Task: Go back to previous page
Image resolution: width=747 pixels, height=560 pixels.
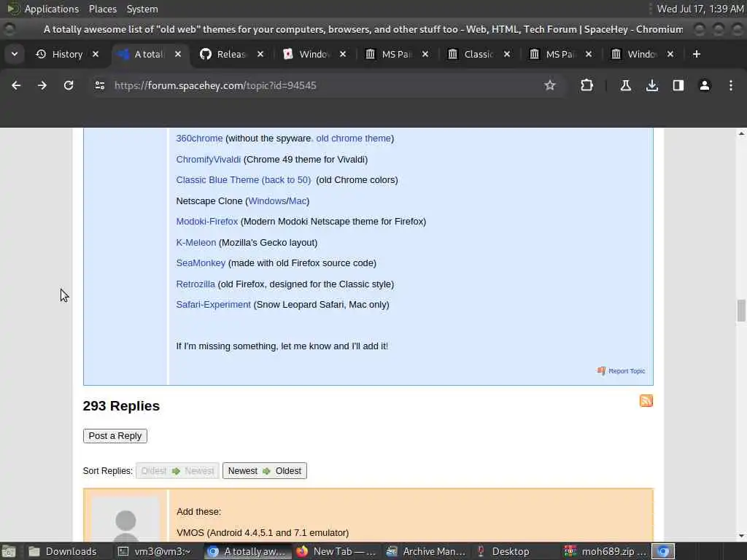Action: [x=16, y=85]
